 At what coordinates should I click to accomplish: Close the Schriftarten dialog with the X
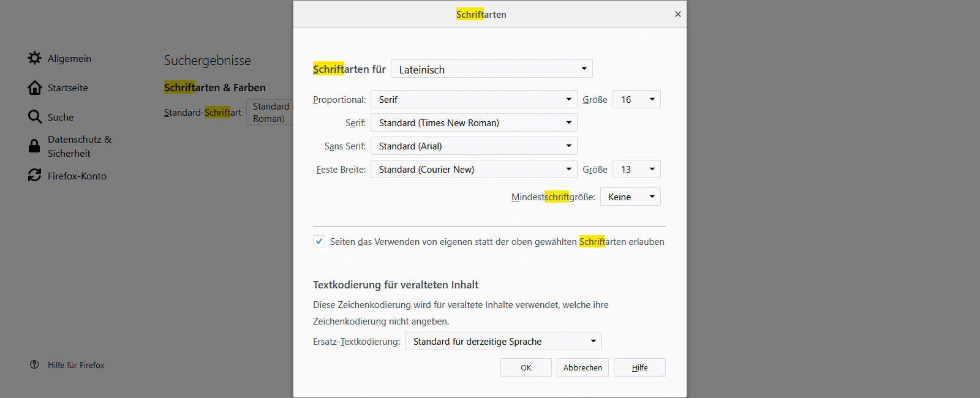pos(677,14)
